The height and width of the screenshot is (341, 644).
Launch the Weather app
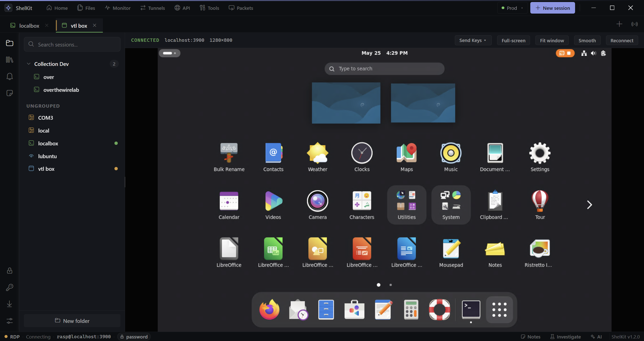tap(317, 157)
